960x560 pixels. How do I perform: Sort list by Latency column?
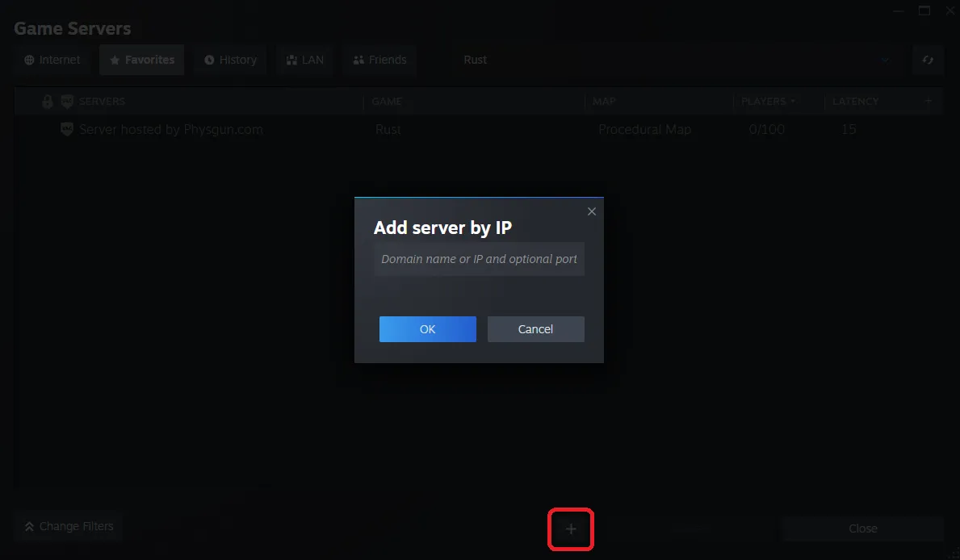click(855, 102)
